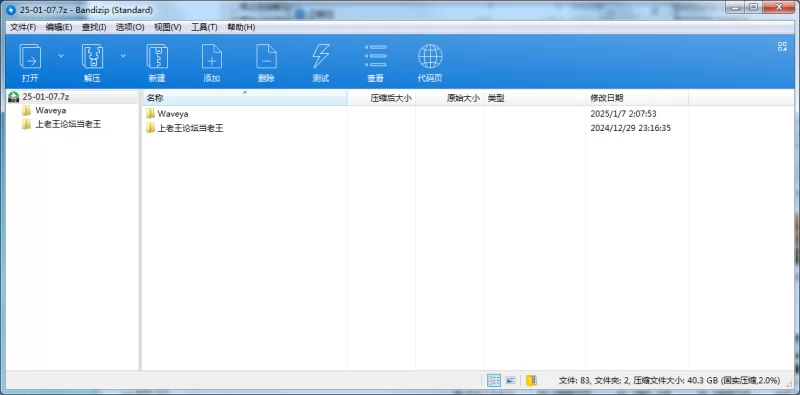Image resolution: width=800 pixels, height=395 pixels.
Task: Expand the dropdown arrow next to 打开
Action: [61, 56]
